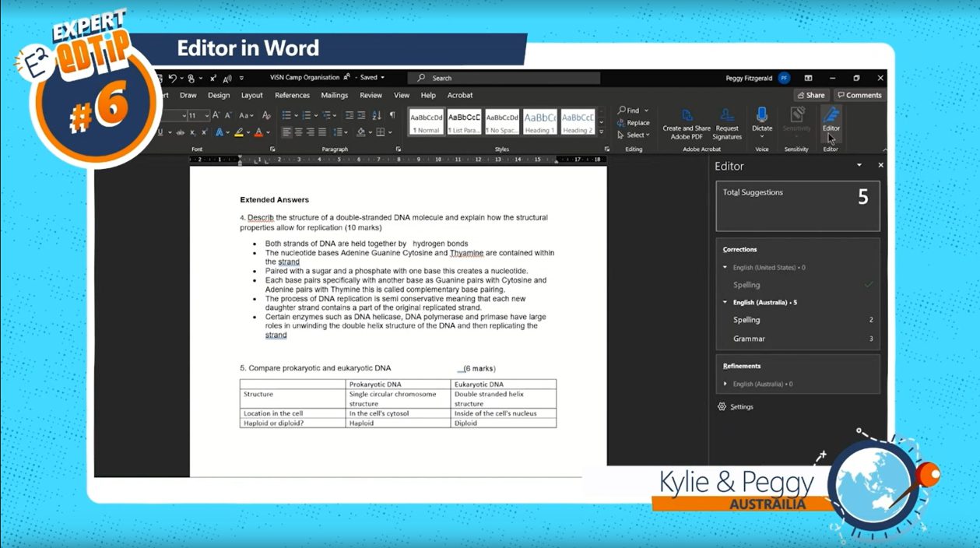Toggle strikethrough formatting
The width and height of the screenshot is (980, 548).
pyautogui.click(x=181, y=132)
